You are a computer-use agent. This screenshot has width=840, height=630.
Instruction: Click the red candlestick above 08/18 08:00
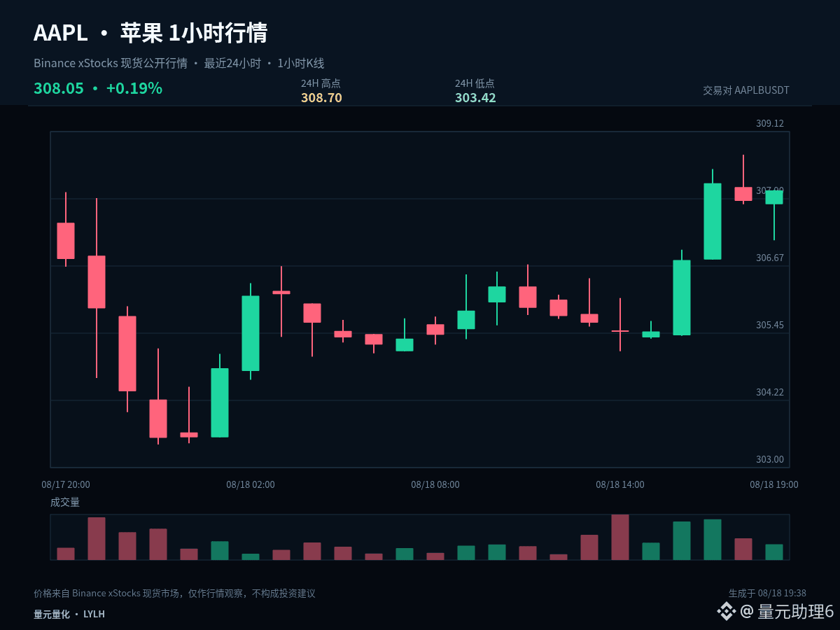(x=435, y=329)
